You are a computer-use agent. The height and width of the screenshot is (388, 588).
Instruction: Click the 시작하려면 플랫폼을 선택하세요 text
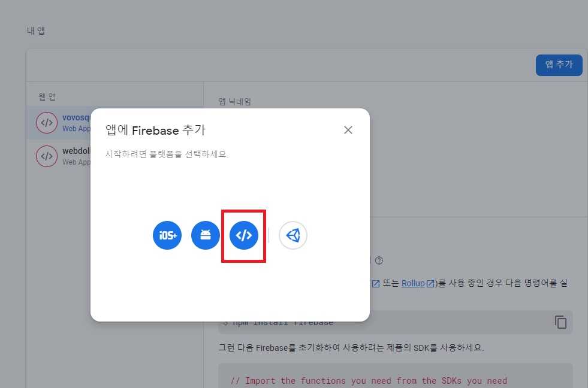pyautogui.click(x=167, y=154)
